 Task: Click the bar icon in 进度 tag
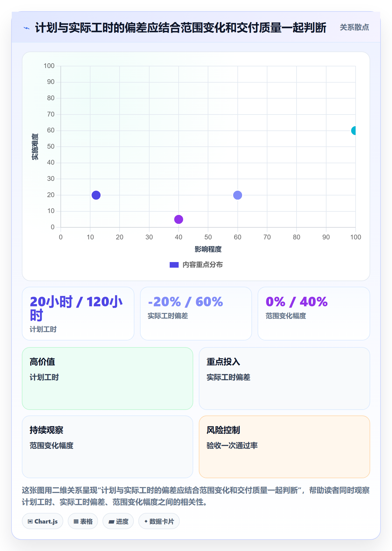pyautogui.click(x=111, y=522)
